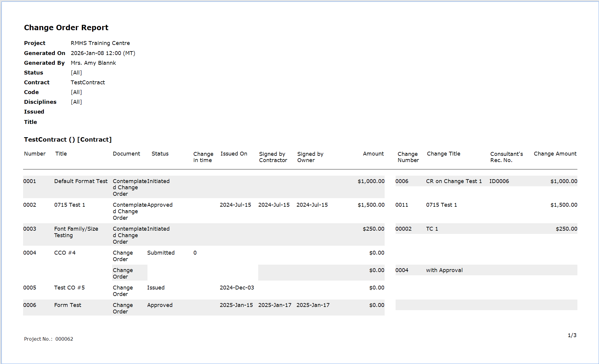This screenshot has width=599, height=364.
Task: Click the TestContract () [Contract] section heading
Action: click(68, 140)
